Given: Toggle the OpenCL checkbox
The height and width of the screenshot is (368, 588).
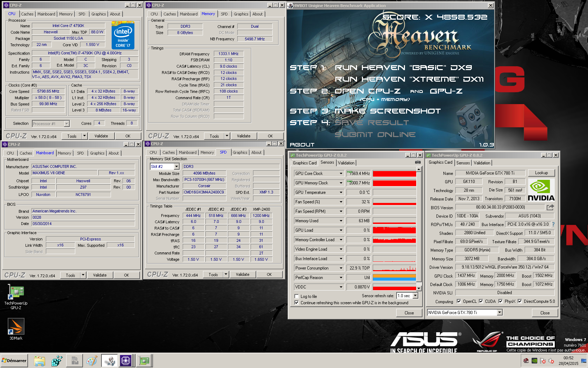Looking at the screenshot, I should pos(459,301).
